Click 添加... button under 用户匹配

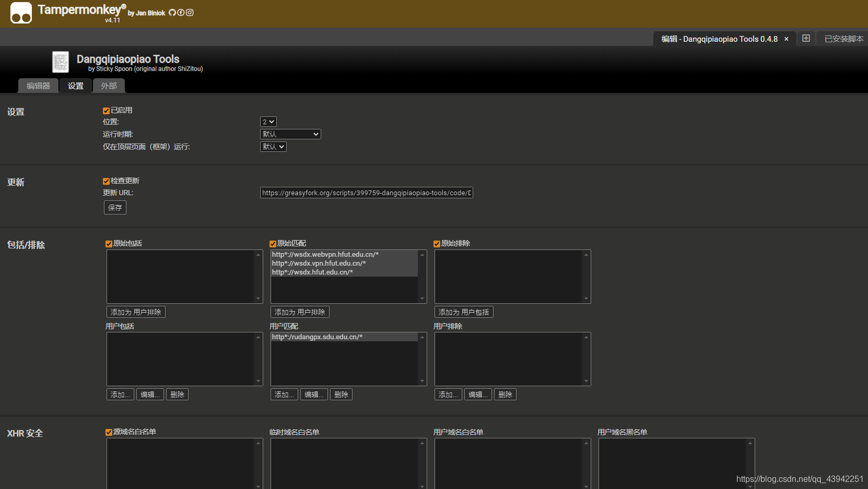[x=284, y=395]
